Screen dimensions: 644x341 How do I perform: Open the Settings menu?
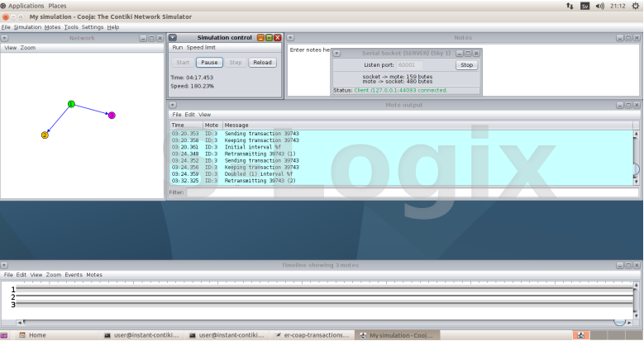[x=93, y=27]
